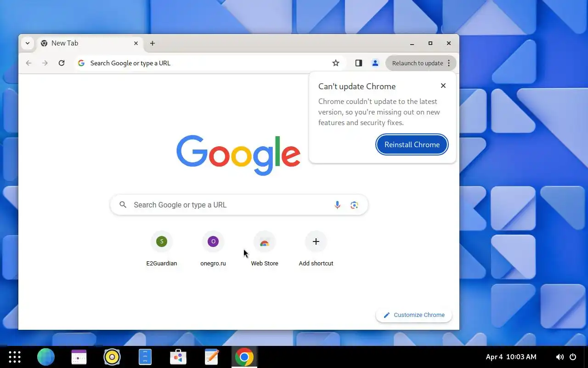Click the Chrome icon in taskbar

coord(244,357)
